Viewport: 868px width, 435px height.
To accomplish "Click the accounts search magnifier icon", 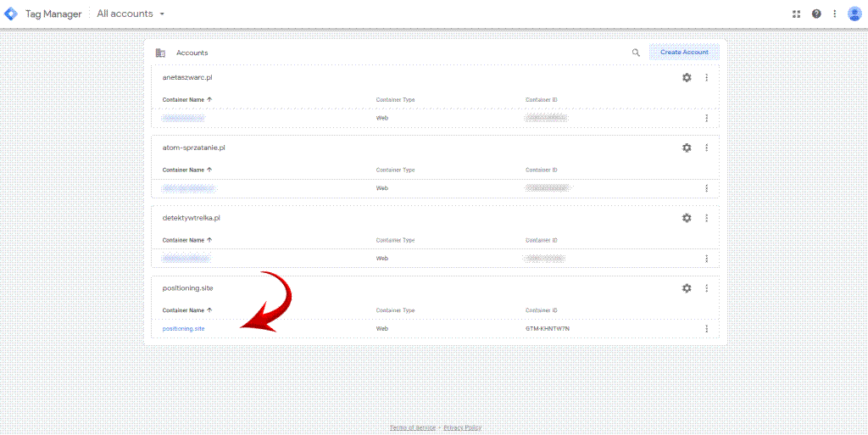I will (636, 53).
